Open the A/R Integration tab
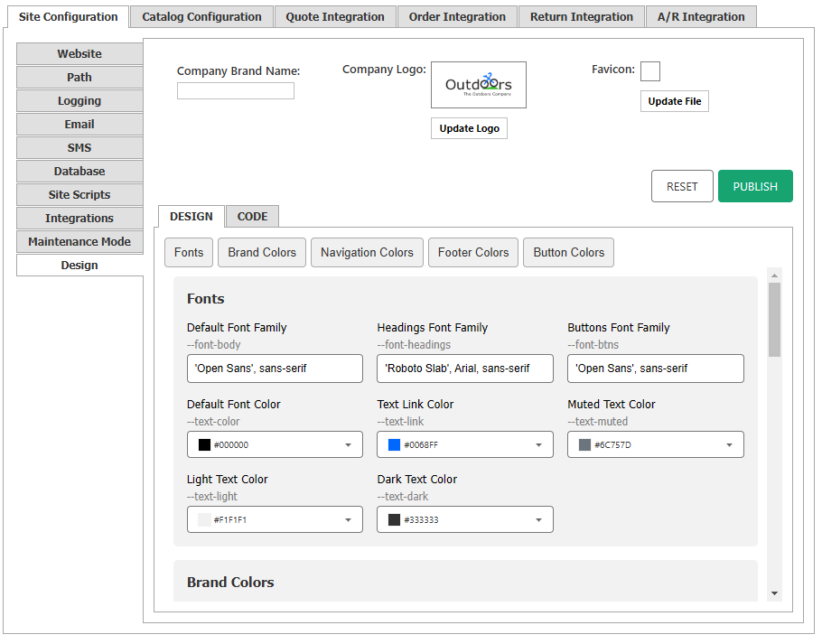822x644 pixels. pyautogui.click(x=701, y=17)
